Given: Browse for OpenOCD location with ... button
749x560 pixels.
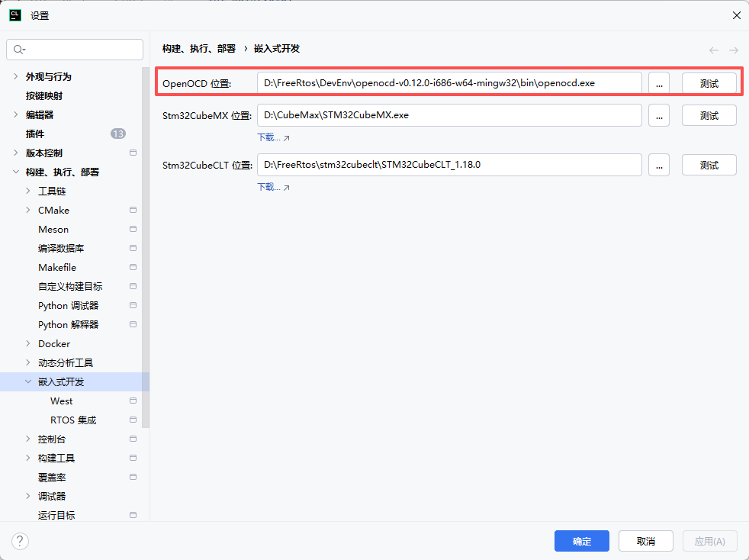Looking at the screenshot, I should coord(659,83).
